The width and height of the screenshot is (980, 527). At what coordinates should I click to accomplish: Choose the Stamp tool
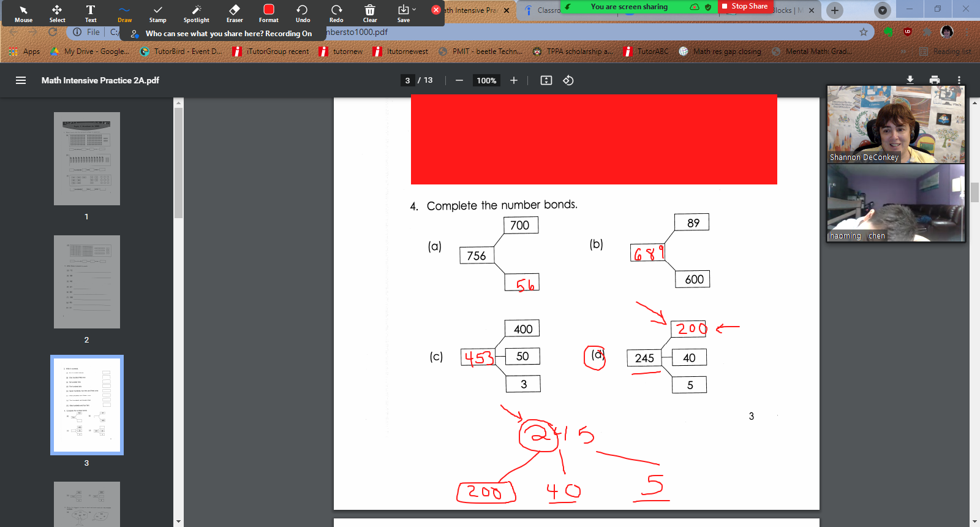(157, 13)
